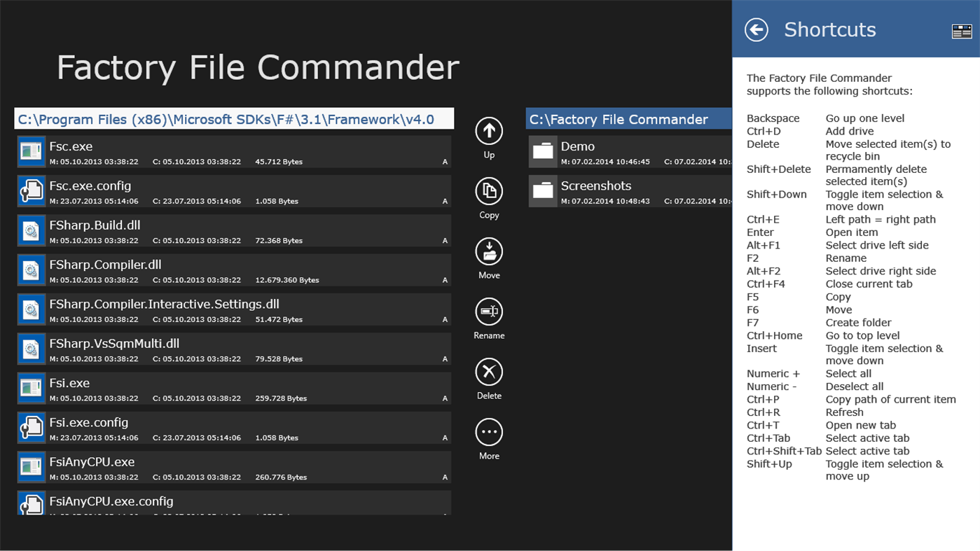980x551 pixels.
Task: Click the 45.712 Bytes size value
Action: [279, 162]
